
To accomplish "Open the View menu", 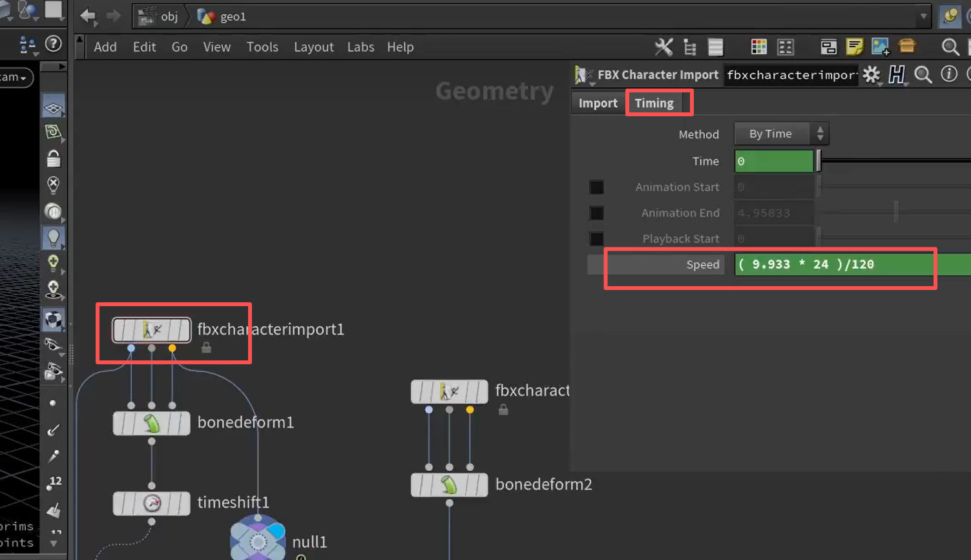I will point(217,47).
